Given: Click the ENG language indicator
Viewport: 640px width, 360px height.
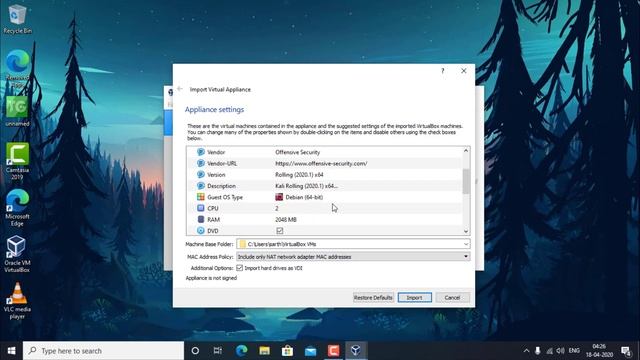Looking at the screenshot, I should [574, 351].
